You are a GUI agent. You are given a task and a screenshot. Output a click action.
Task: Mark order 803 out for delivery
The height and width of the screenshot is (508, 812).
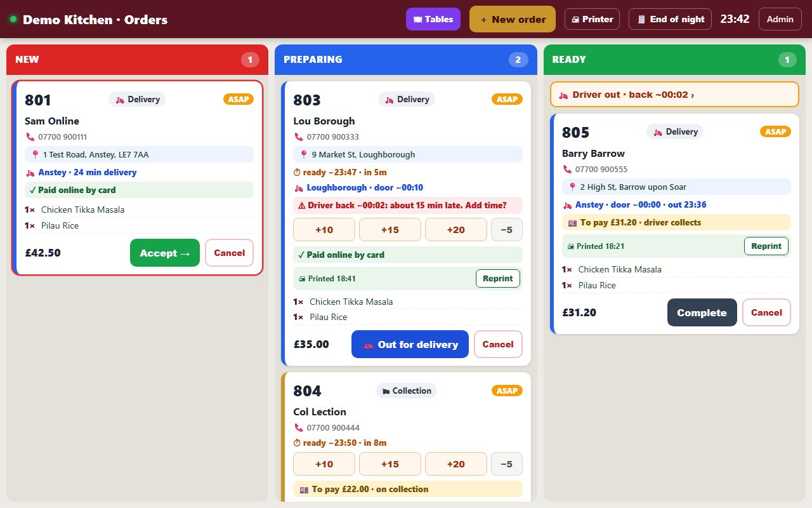410,344
